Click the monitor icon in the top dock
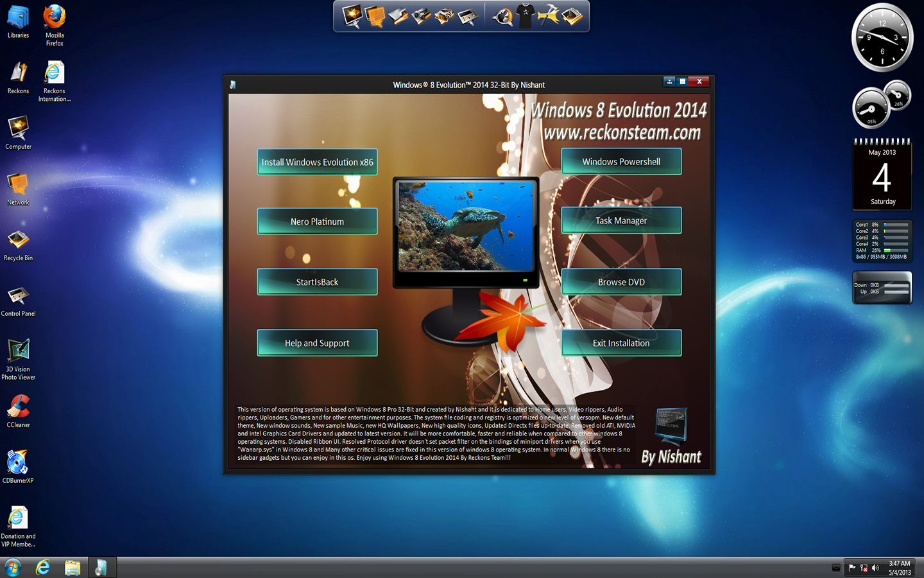 pyautogui.click(x=352, y=15)
